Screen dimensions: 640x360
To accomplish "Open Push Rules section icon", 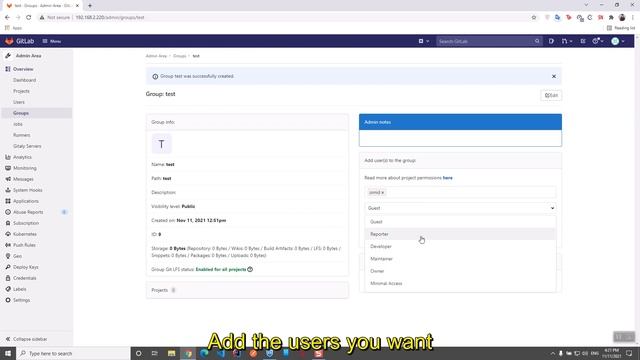I will coord(8,245).
